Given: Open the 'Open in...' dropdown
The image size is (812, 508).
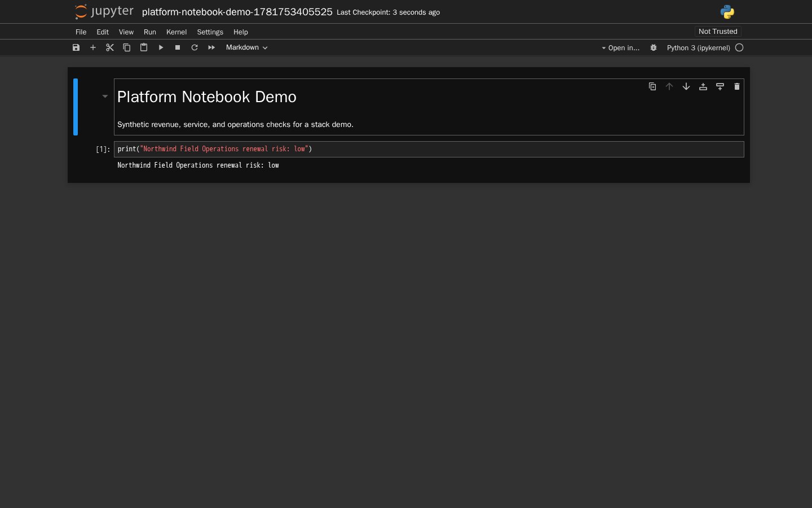Looking at the screenshot, I should click(x=620, y=48).
